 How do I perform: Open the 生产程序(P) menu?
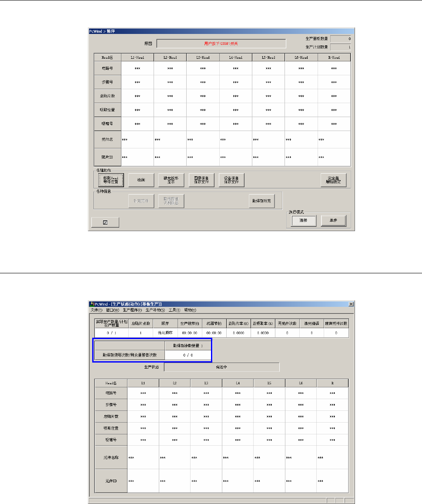[x=132, y=310]
